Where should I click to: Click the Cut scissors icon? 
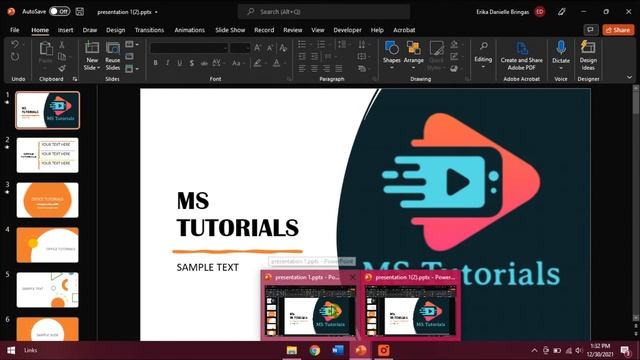(x=62, y=44)
